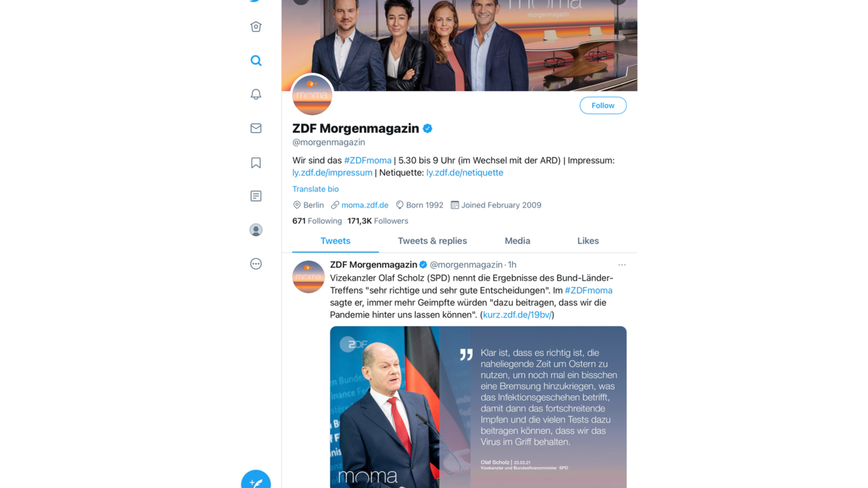Switch to the Media tab
The height and width of the screenshot is (488, 868).
517,241
